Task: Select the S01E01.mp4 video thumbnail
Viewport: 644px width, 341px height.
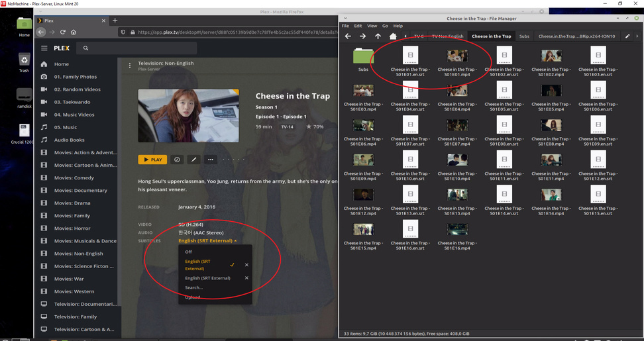Action: coord(457,56)
